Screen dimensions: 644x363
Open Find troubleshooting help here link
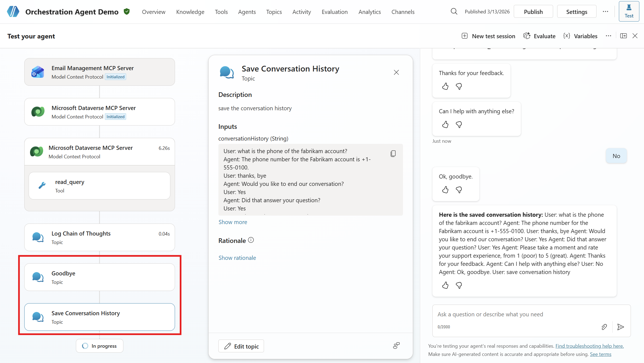coord(589,346)
